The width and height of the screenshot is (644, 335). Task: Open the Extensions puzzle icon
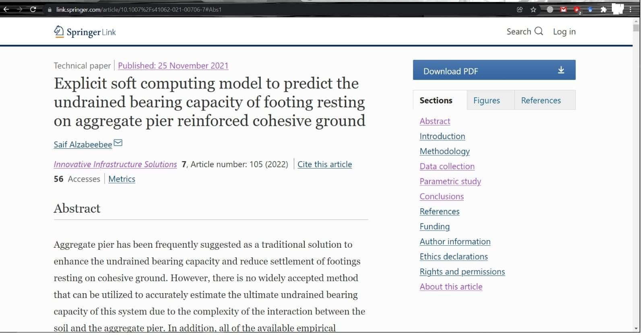[x=603, y=10]
